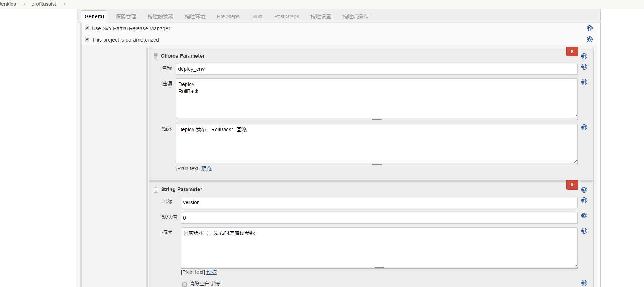Switch to the Build tab
The width and height of the screenshot is (644, 287).
pyautogui.click(x=257, y=16)
